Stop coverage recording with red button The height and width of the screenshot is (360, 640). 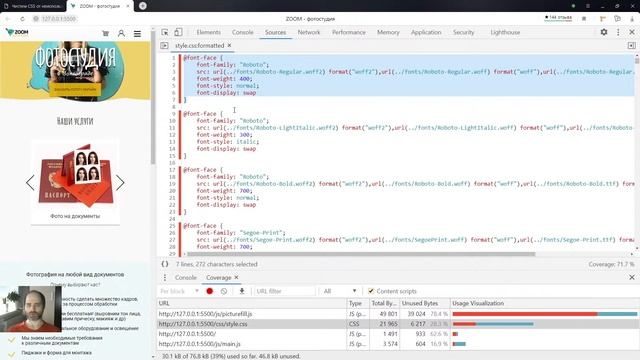[x=210, y=291]
